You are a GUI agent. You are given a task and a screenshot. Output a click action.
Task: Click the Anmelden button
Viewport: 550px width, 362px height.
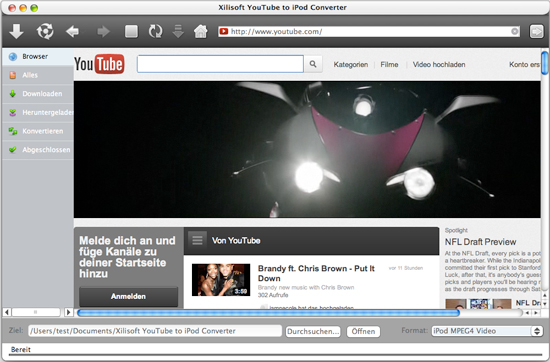(x=128, y=296)
